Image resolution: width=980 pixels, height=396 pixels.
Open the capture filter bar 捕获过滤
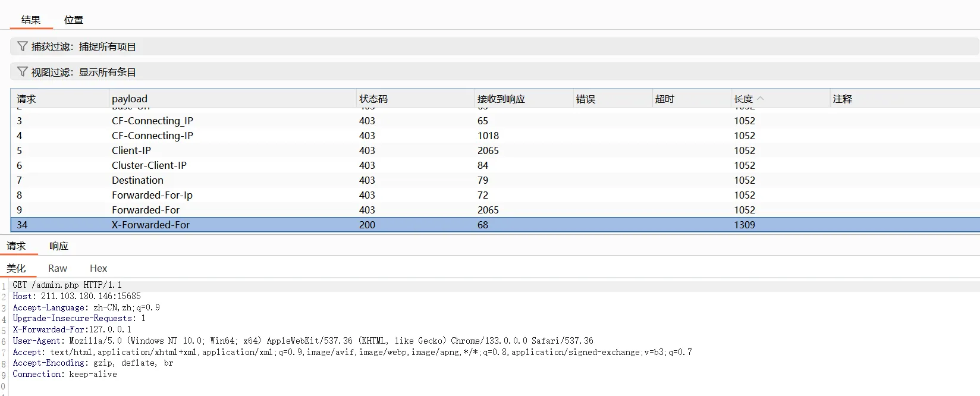point(84,47)
